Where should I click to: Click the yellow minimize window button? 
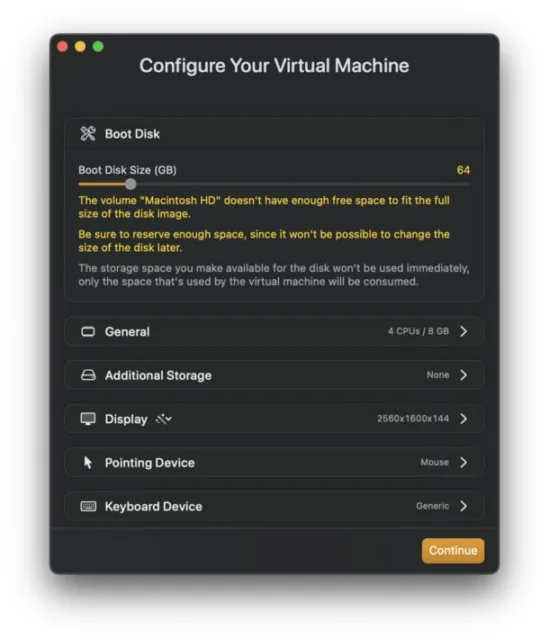tap(80, 46)
